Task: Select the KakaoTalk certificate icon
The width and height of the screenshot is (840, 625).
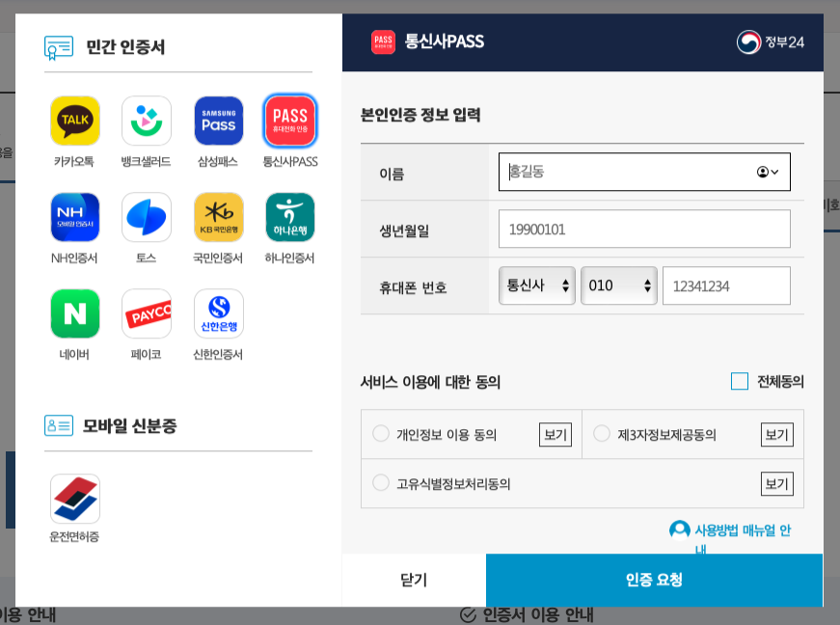Action: click(75, 121)
